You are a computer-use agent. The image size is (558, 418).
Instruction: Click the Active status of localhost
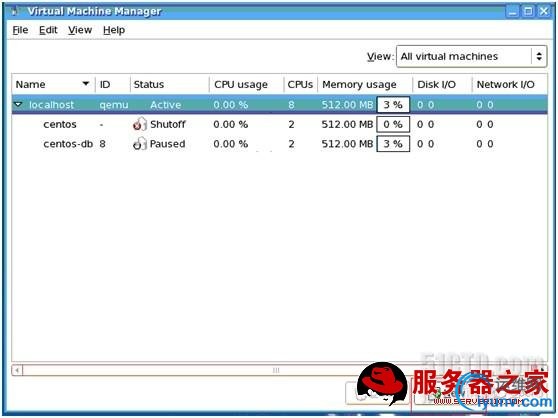pyautogui.click(x=165, y=105)
